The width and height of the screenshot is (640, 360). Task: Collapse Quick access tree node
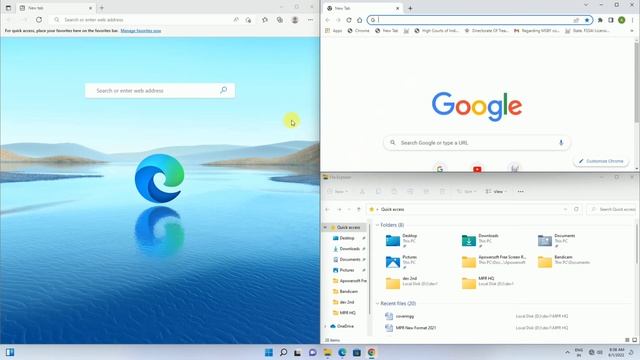tap(325, 227)
